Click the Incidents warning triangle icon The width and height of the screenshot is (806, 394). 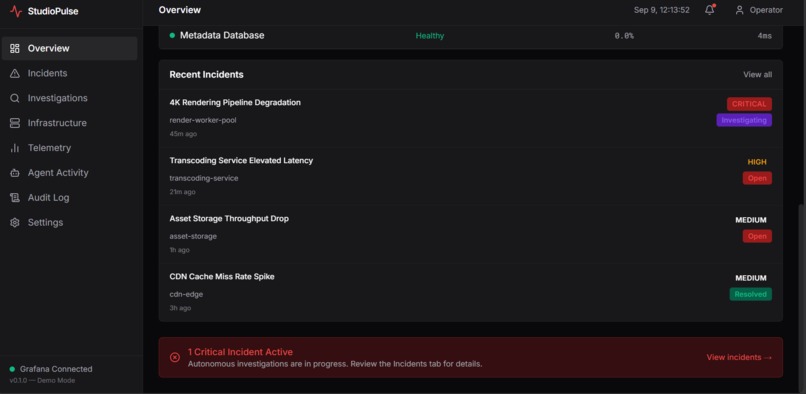tap(15, 73)
